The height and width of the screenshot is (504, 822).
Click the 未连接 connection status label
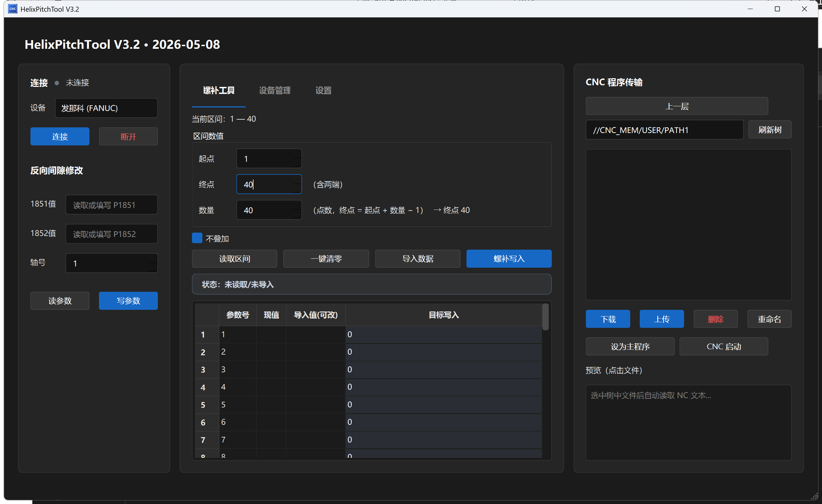(77, 83)
